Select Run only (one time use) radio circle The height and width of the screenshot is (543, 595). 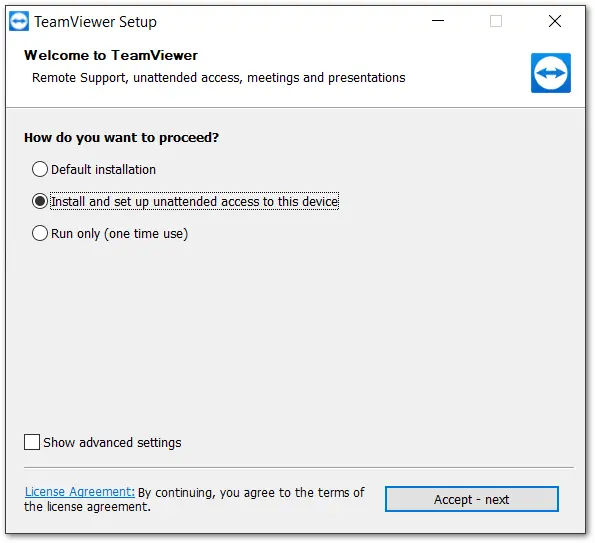(x=40, y=233)
